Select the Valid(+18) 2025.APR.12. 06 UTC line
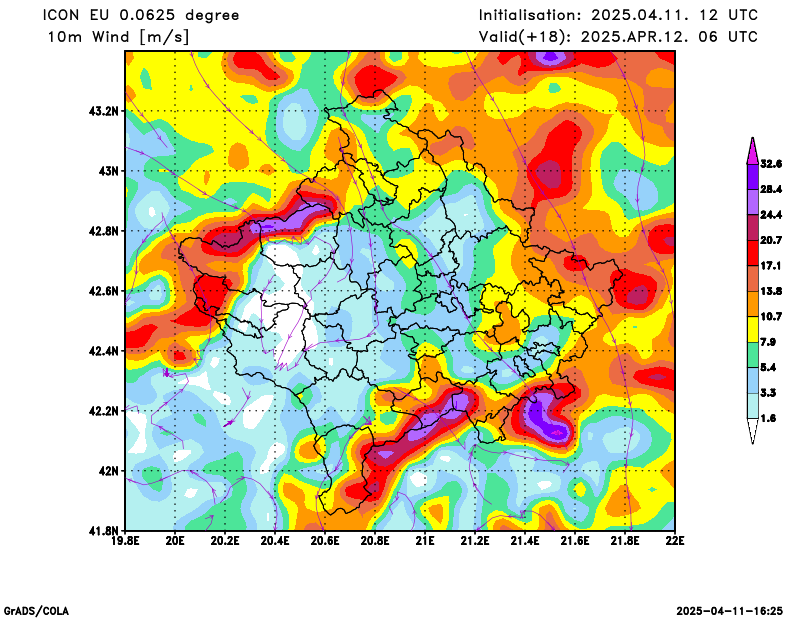The width and height of the screenshot is (800, 618). click(618, 37)
